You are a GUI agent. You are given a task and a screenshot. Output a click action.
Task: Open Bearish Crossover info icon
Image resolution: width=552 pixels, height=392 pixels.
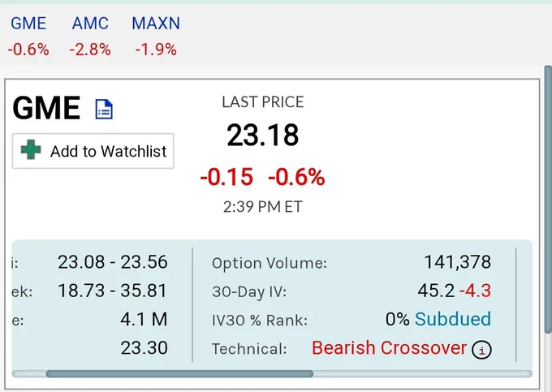click(481, 350)
